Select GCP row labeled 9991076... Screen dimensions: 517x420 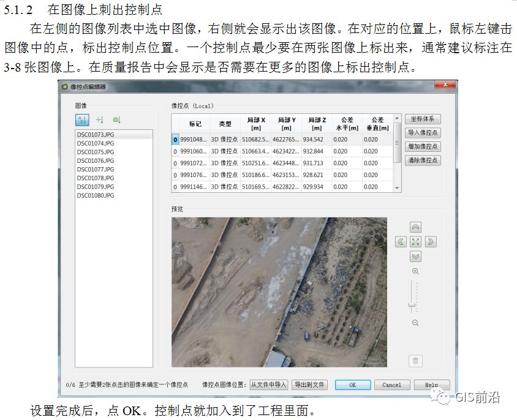pyautogui.click(x=282, y=175)
